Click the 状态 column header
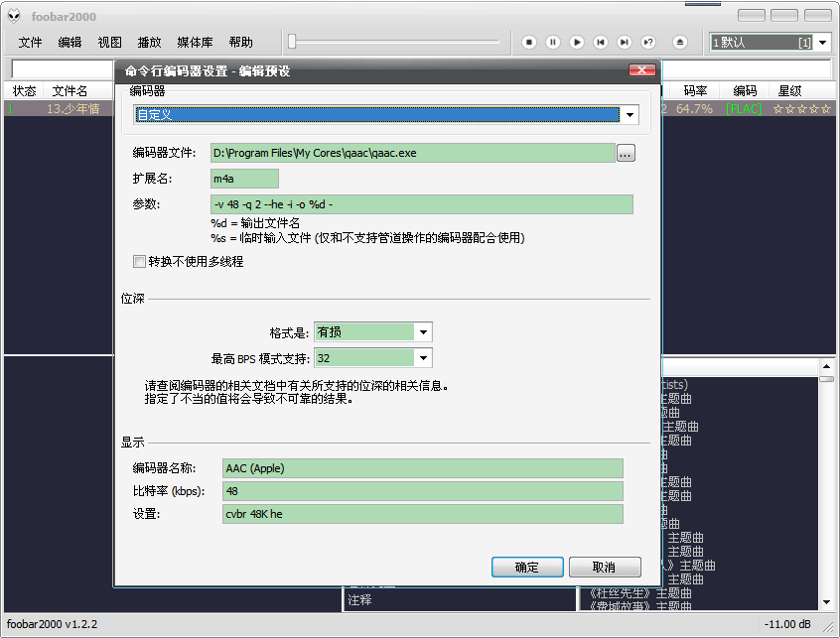The width and height of the screenshot is (840, 638). click(x=24, y=91)
